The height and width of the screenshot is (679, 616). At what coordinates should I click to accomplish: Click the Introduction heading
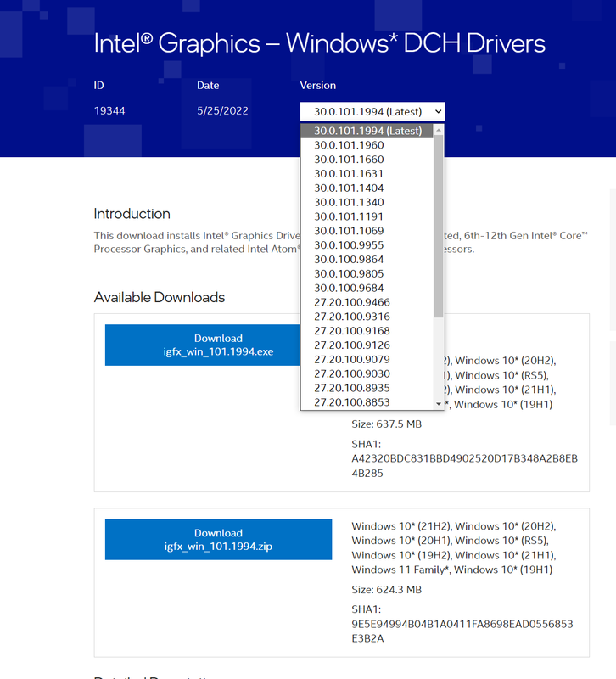tap(132, 214)
